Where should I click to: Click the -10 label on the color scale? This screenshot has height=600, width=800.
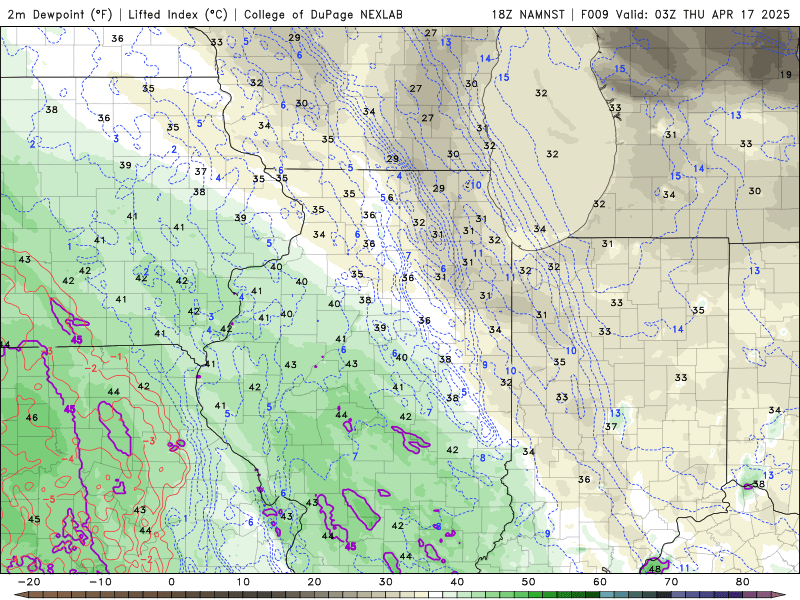(x=100, y=582)
